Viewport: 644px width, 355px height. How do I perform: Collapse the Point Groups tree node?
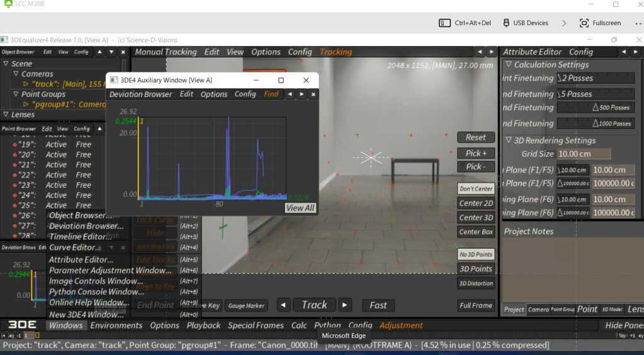16,94
